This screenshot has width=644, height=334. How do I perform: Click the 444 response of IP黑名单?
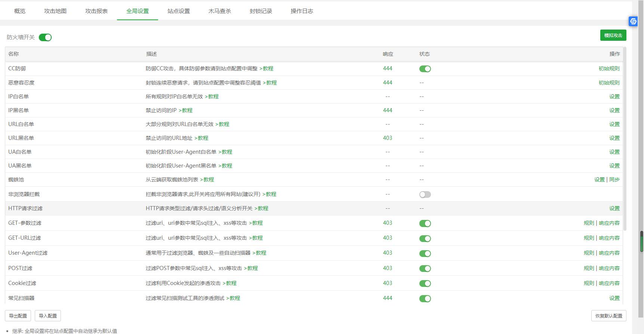point(388,110)
